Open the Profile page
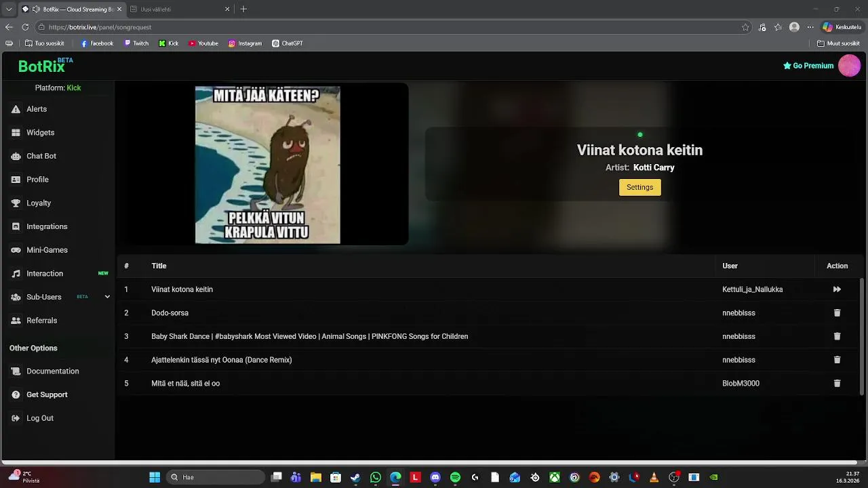Image resolution: width=868 pixels, height=488 pixels. (37, 180)
